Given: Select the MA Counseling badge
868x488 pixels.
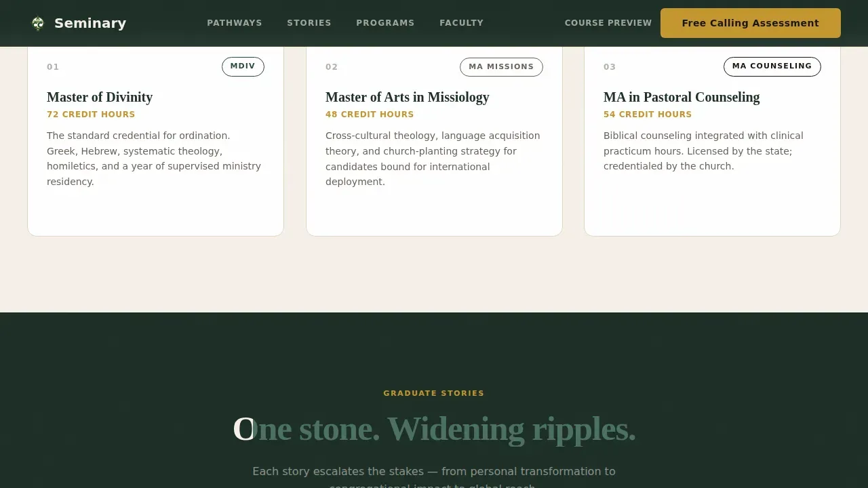Looking at the screenshot, I should 772,66.
